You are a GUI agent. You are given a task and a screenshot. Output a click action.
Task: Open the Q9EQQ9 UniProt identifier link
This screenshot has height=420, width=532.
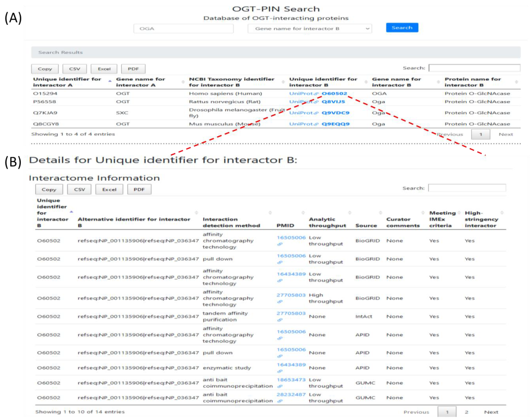pyautogui.click(x=335, y=124)
